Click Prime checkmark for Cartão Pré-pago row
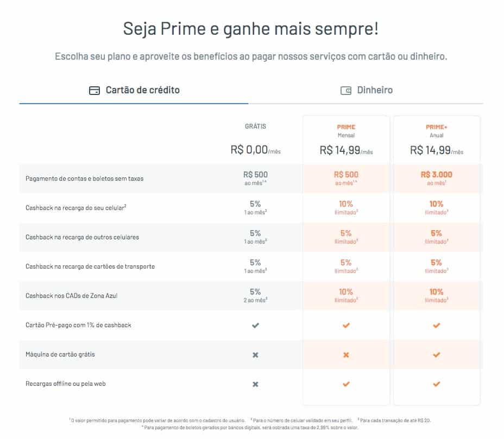504x439 pixels. pos(346,326)
